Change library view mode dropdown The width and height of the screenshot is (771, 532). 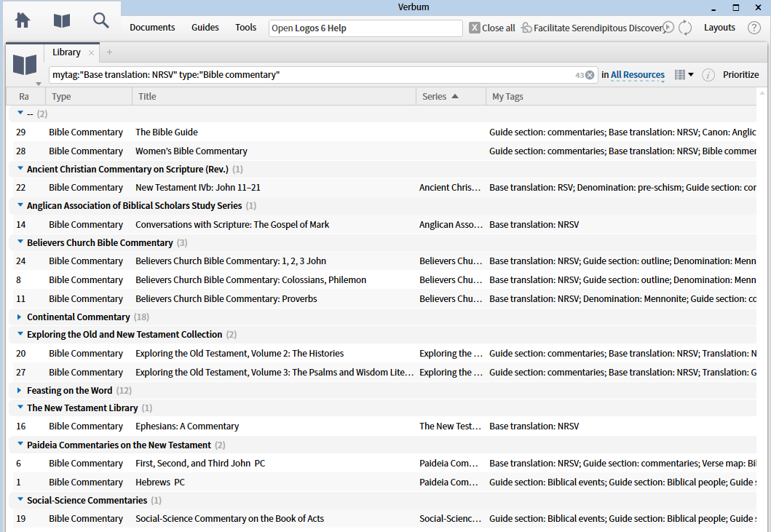(684, 75)
